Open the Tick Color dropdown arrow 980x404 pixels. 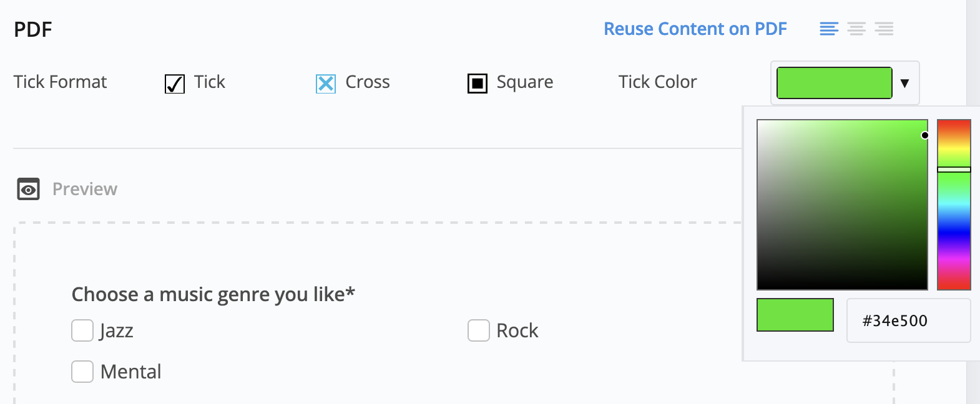904,83
